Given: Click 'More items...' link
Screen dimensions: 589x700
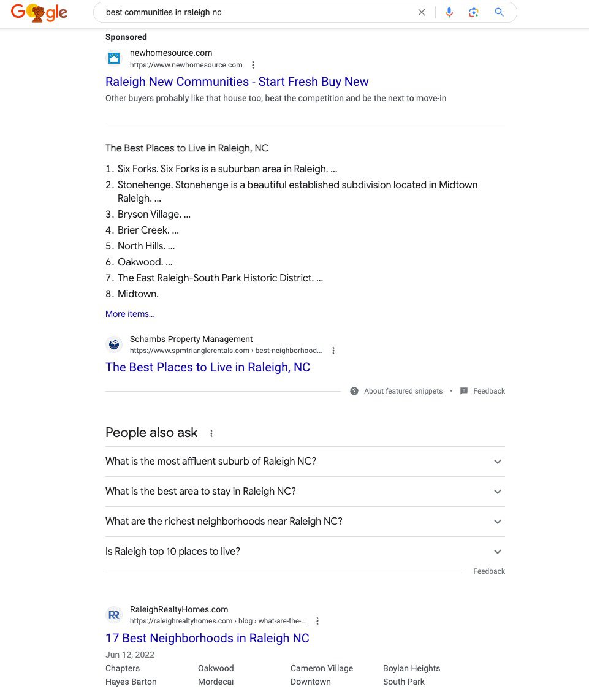Looking at the screenshot, I should pos(130,314).
